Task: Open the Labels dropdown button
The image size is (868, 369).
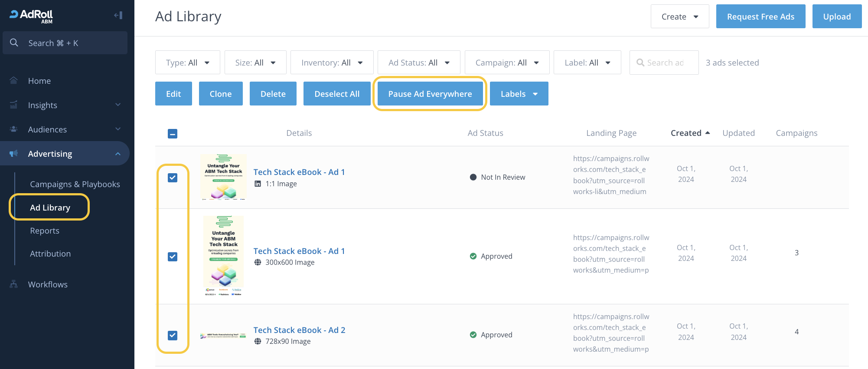Action: tap(519, 94)
